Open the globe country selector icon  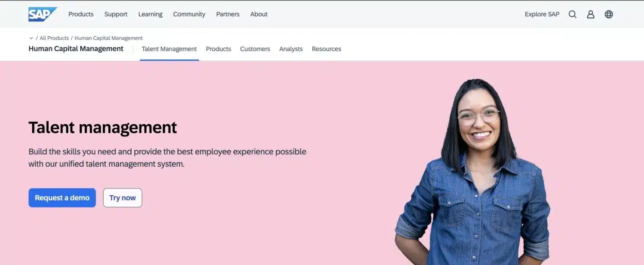(609, 14)
